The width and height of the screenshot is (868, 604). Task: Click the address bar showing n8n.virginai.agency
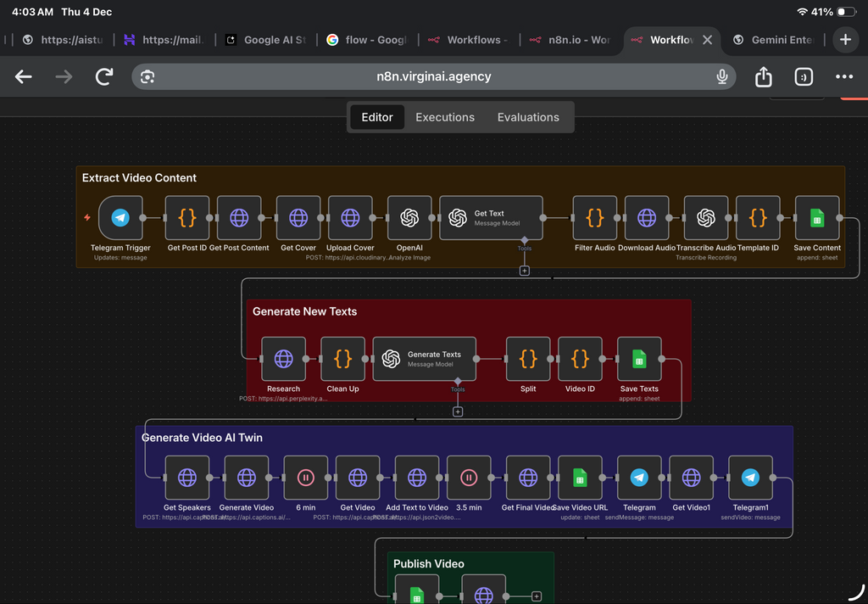coord(434,76)
